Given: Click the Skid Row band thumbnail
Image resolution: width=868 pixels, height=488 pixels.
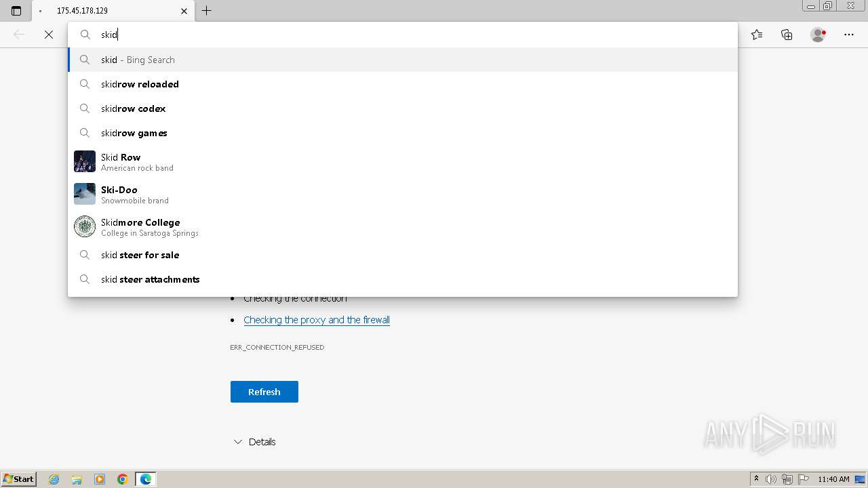Looking at the screenshot, I should pos(85,161).
